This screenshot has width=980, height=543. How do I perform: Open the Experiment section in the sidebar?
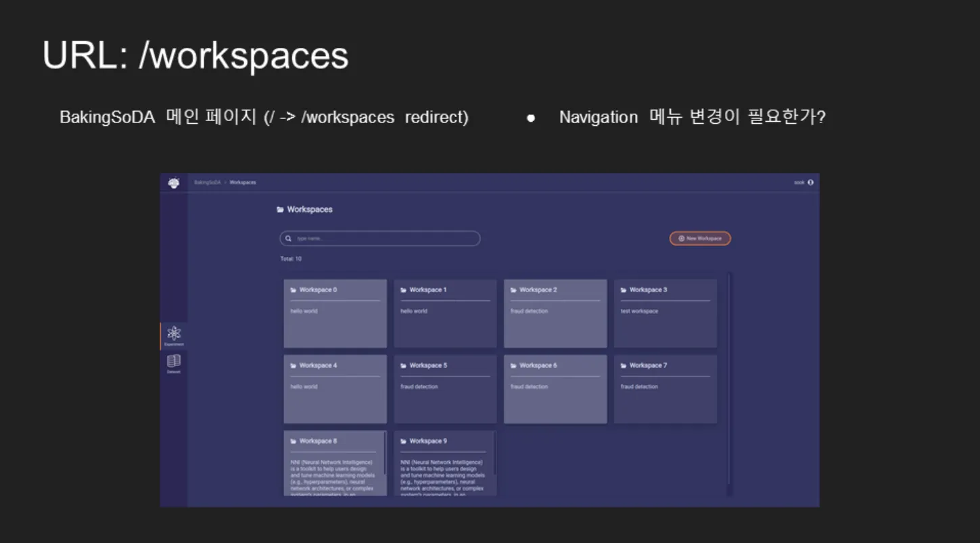click(x=174, y=335)
